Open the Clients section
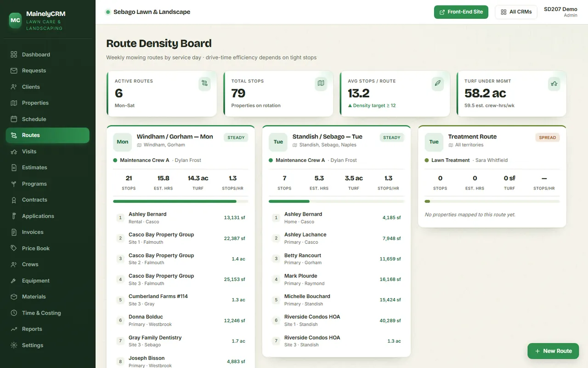This screenshot has height=368, width=588. (x=47, y=86)
